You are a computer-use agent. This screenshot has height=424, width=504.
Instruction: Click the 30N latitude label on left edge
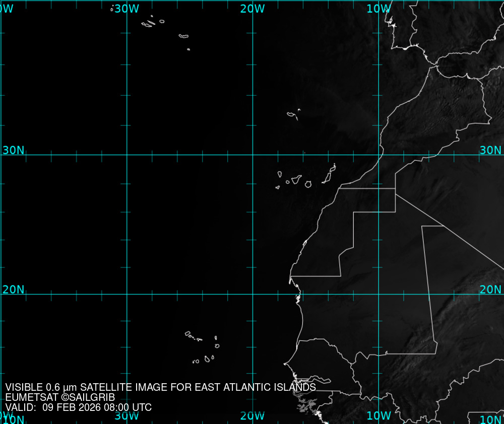(13, 150)
